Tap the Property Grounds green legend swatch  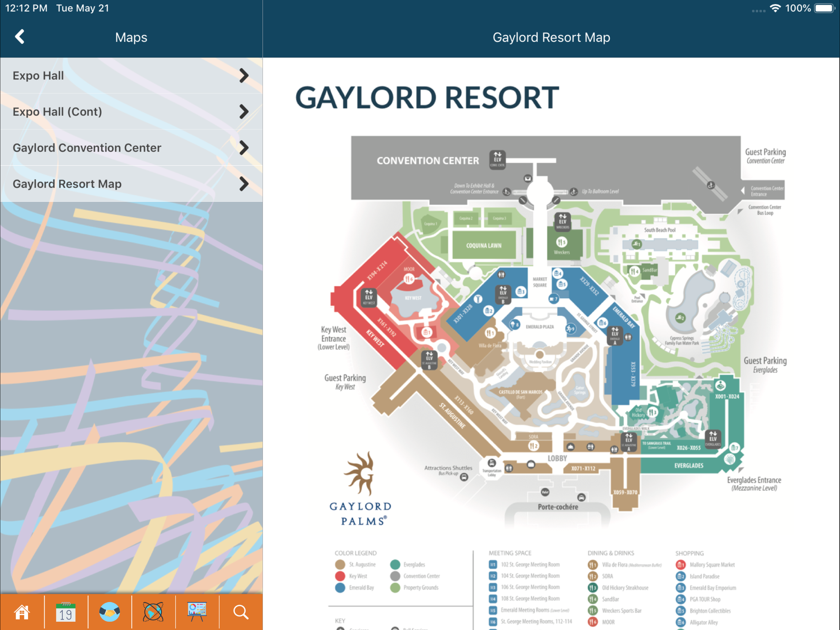coord(395,588)
